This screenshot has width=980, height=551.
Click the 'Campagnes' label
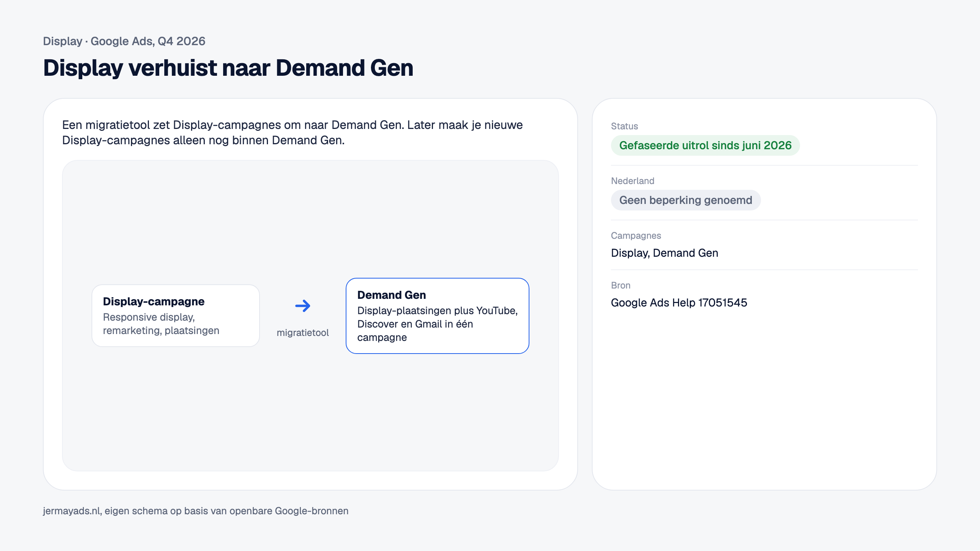pyautogui.click(x=636, y=236)
